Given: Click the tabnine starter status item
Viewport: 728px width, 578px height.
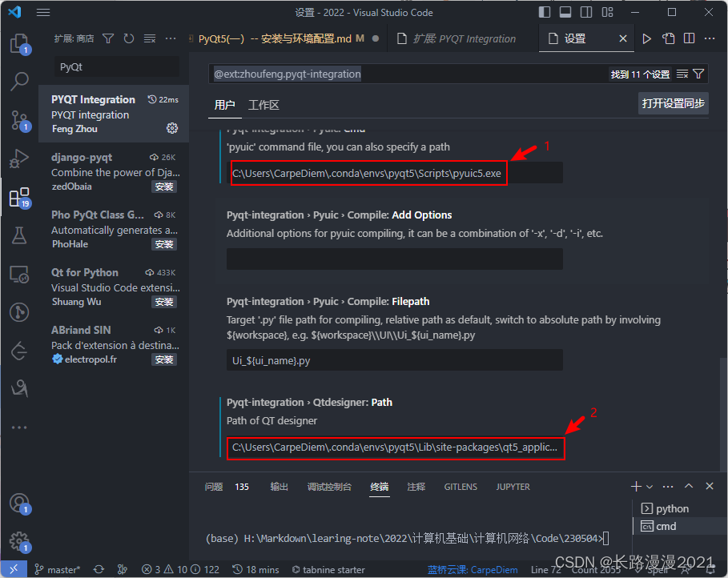Looking at the screenshot, I should pos(328,570).
